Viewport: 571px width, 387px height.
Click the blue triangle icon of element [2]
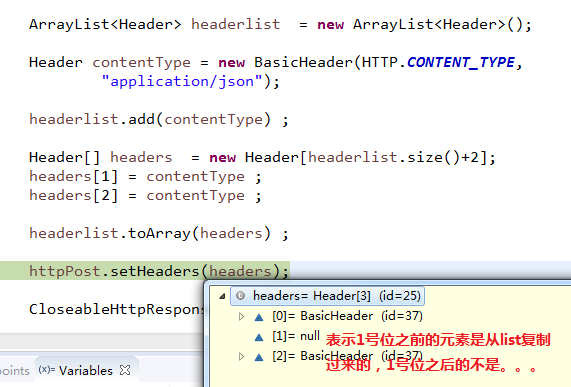pos(259,358)
